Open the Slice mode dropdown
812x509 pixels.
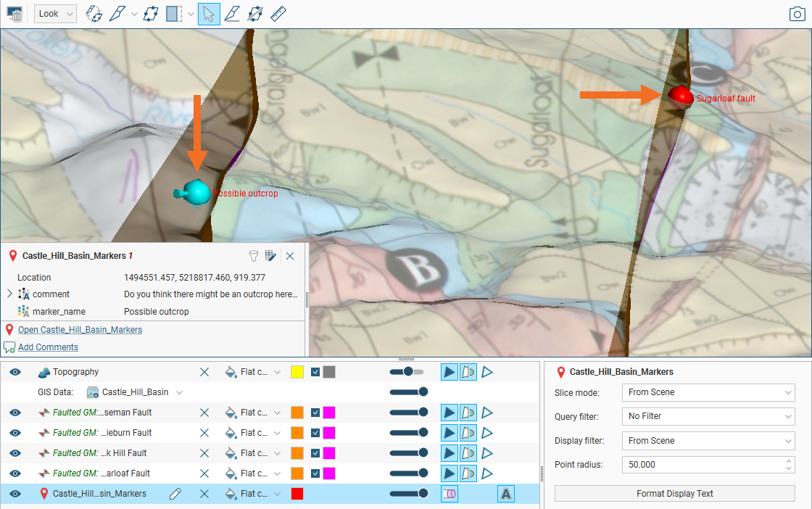click(708, 392)
